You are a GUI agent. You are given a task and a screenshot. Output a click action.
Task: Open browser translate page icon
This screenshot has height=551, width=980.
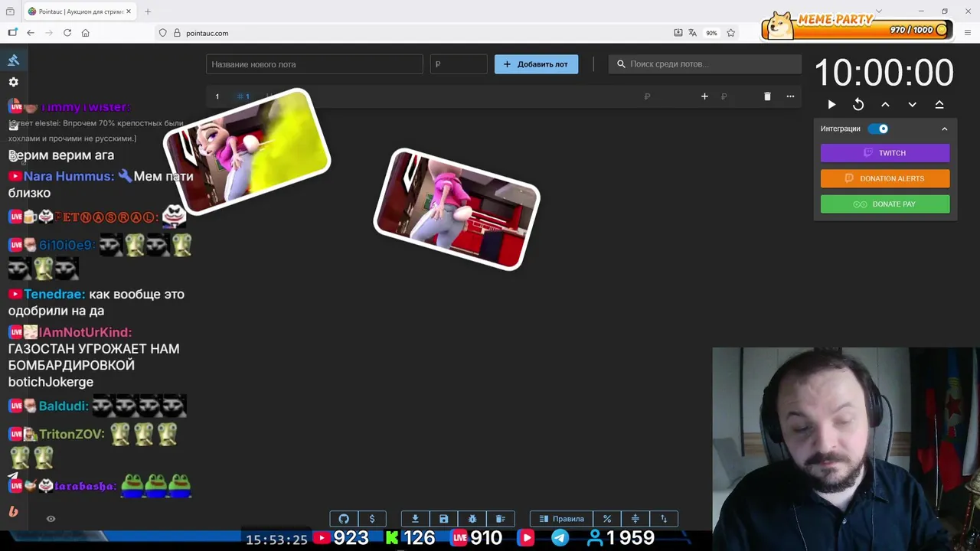click(x=692, y=33)
